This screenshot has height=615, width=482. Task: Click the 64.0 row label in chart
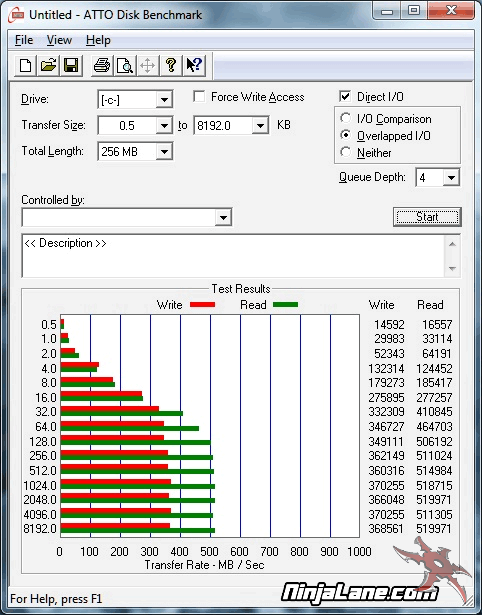click(46, 427)
